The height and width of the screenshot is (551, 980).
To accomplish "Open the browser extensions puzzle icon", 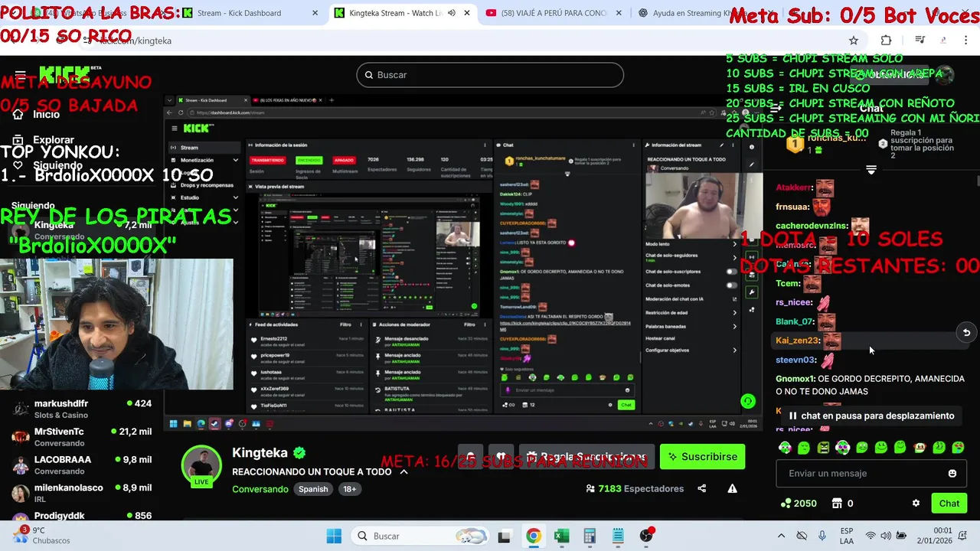I will point(886,41).
